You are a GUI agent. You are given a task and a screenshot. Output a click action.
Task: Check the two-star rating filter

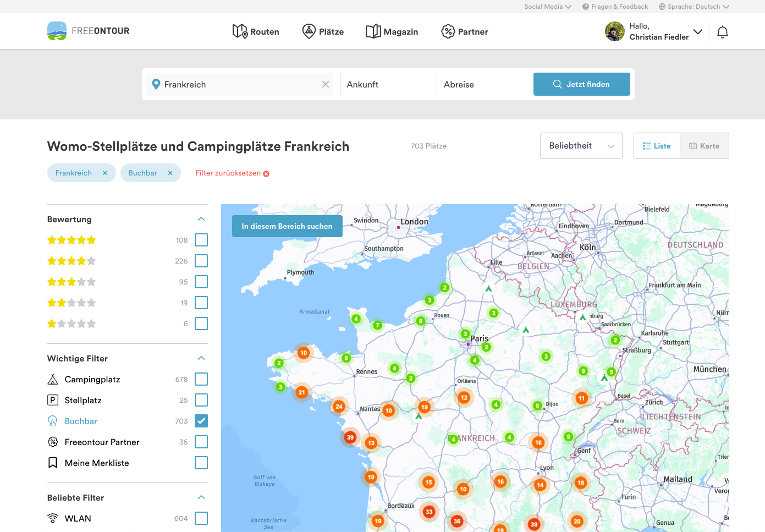pos(201,303)
